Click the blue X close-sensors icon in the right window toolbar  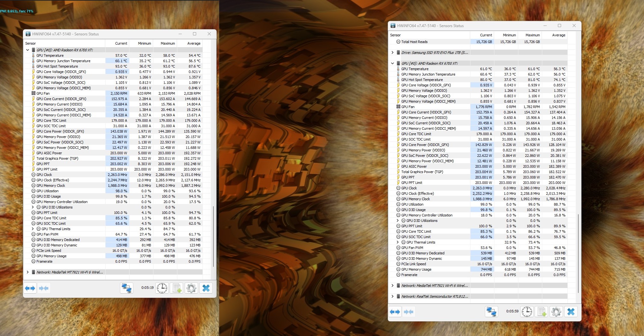tap(571, 312)
